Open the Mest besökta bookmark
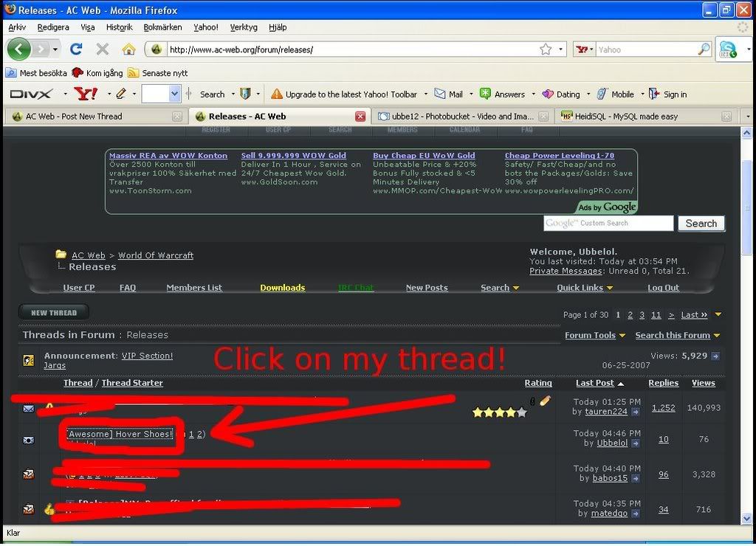Image resolution: width=756 pixels, height=546 pixels. pyautogui.click(x=36, y=73)
